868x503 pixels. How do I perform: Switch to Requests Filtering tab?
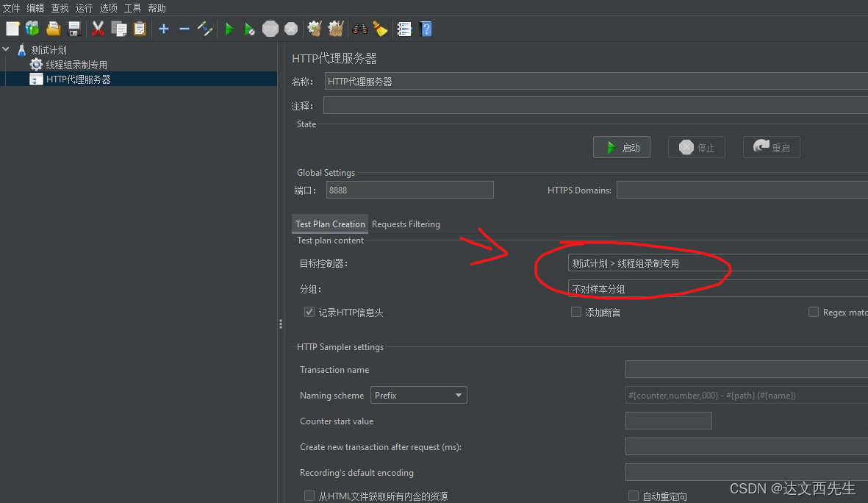click(406, 224)
